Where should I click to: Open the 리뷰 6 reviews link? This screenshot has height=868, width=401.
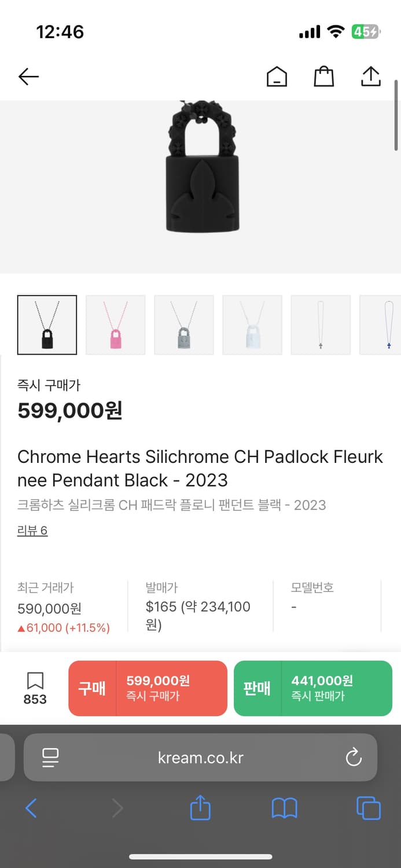[32, 531]
